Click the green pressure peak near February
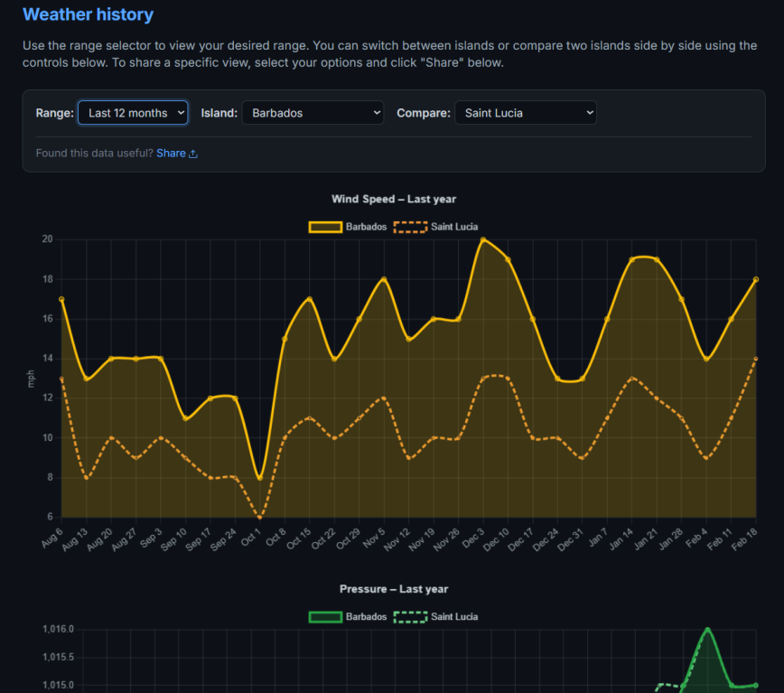 [708, 629]
